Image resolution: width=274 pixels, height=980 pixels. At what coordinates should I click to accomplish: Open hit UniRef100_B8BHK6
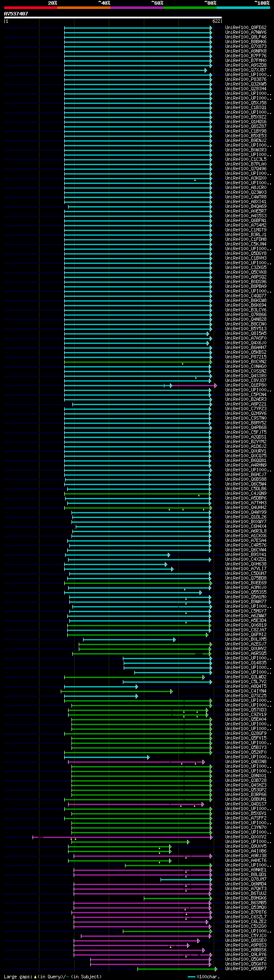246,42
